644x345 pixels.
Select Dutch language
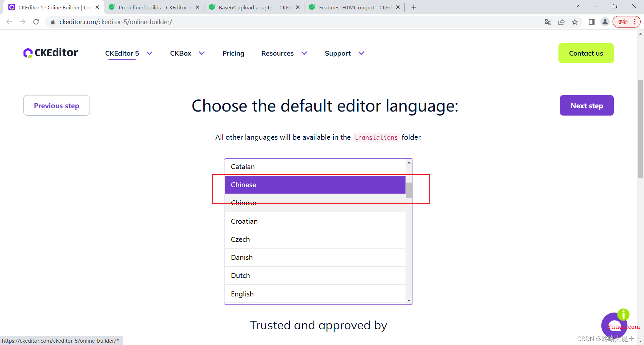(315, 275)
